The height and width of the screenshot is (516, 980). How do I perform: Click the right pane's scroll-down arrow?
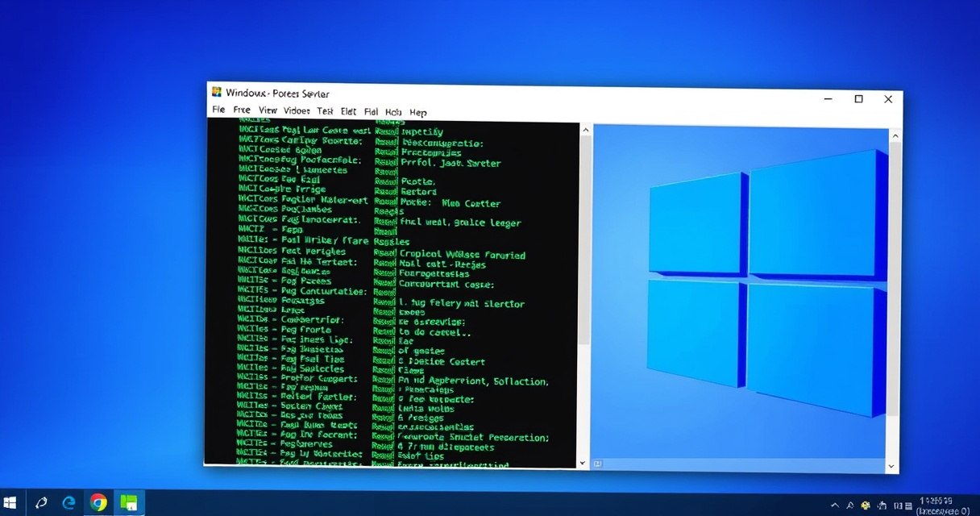[x=892, y=466]
